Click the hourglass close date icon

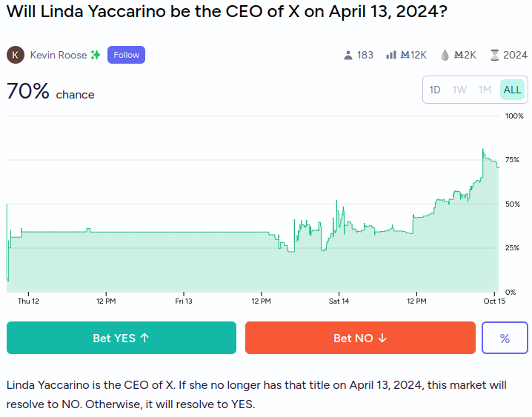point(495,55)
